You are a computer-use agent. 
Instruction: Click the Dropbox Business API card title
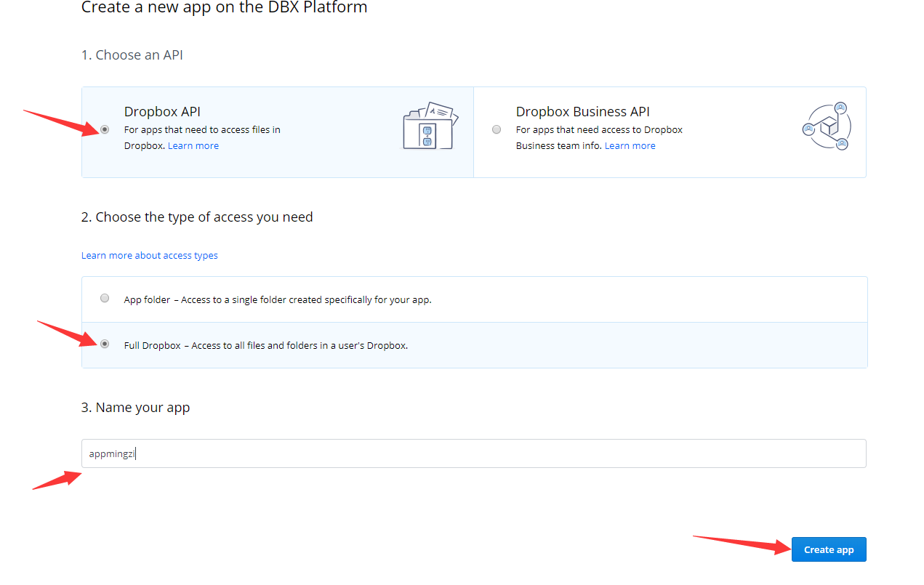pos(583,111)
